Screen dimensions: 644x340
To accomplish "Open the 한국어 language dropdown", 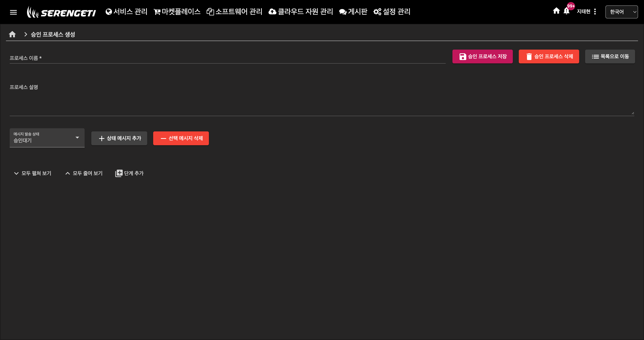I will pyautogui.click(x=621, y=12).
